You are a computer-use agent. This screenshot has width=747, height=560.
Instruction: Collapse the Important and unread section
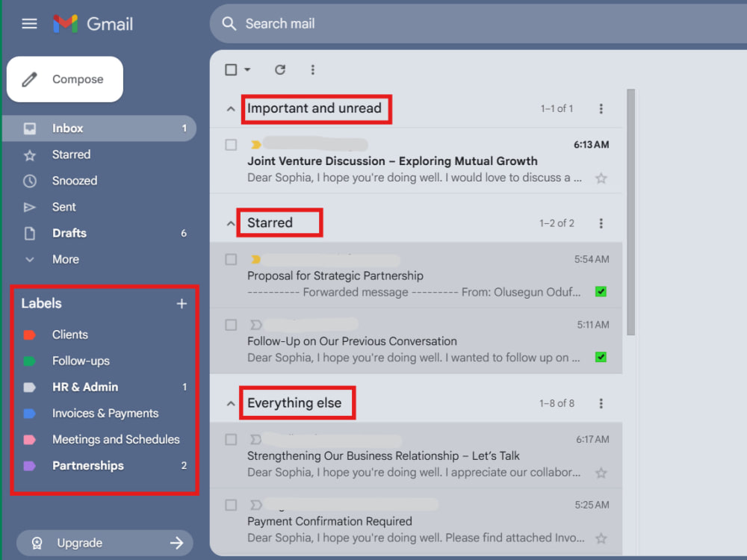[x=231, y=109]
